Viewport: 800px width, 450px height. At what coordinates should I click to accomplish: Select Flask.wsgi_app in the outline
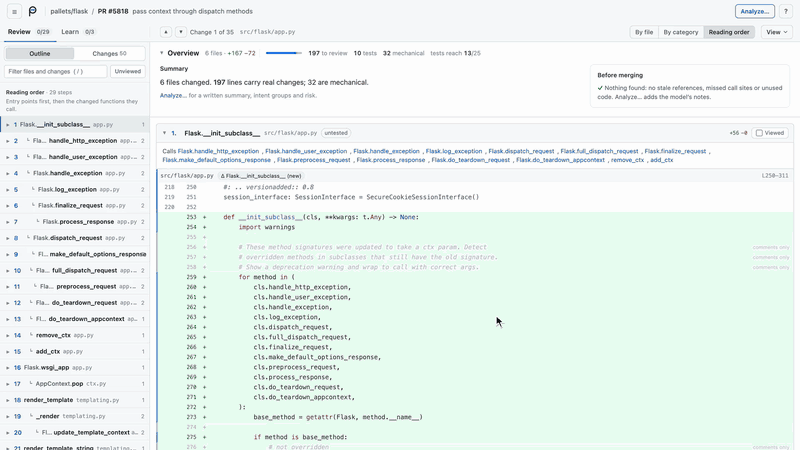75,367
